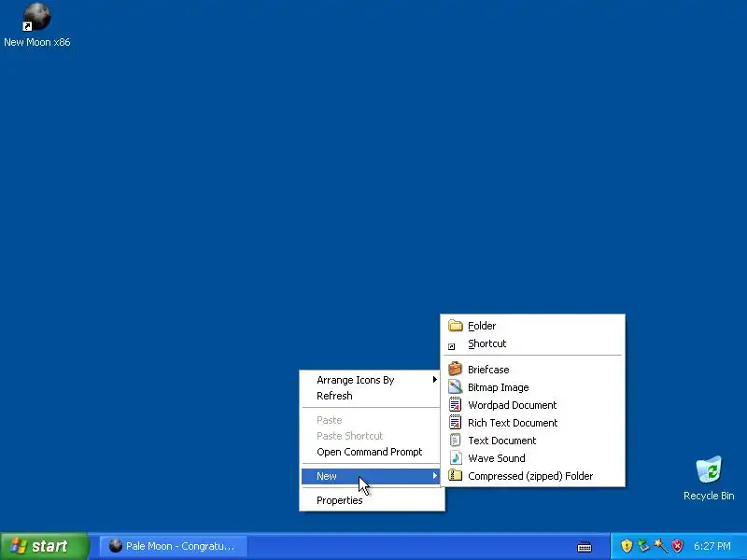Pick the Wave Sound label

click(x=497, y=458)
